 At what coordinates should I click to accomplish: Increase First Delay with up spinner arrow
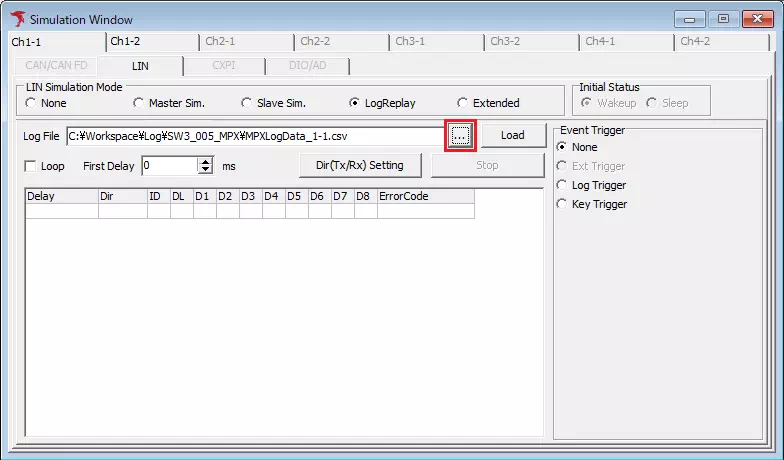click(206, 161)
